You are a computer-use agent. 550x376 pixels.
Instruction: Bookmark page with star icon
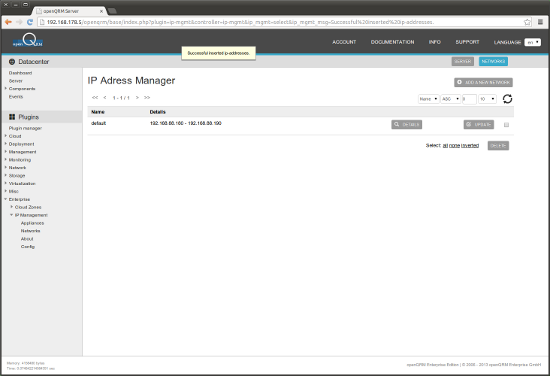(x=527, y=22)
